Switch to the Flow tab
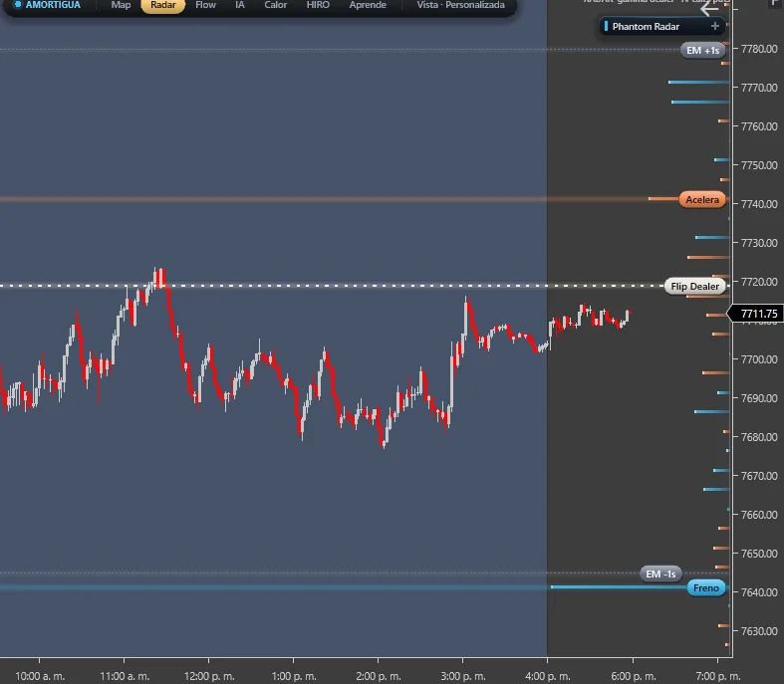784x684 pixels. point(205,5)
